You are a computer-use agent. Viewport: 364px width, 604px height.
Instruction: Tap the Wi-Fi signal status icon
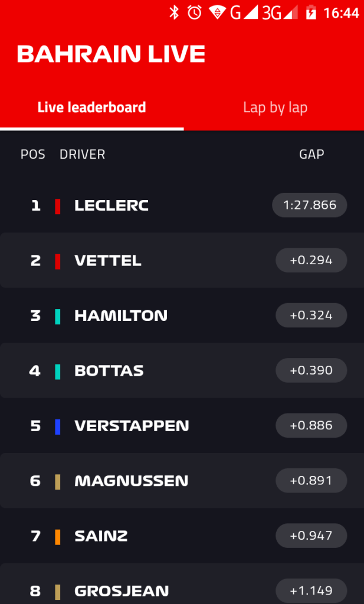tap(218, 12)
